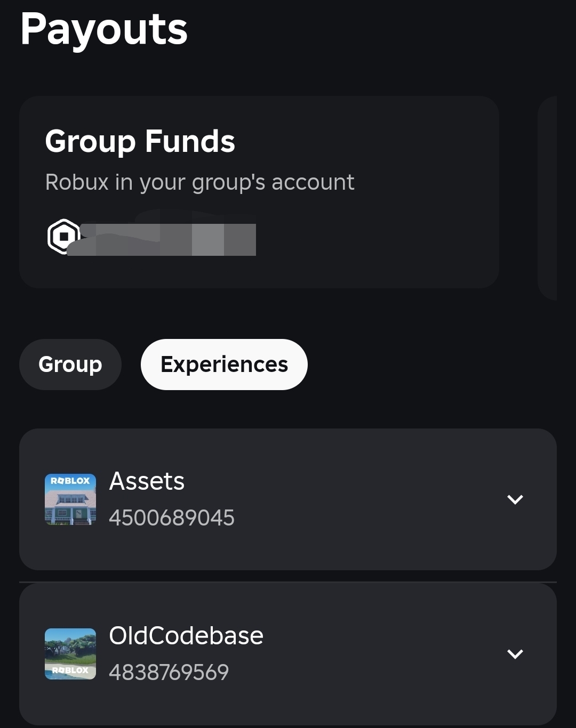Click the Robux icon in Group Funds
Viewport: 576px width, 728px height.
click(x=63, y=236)
